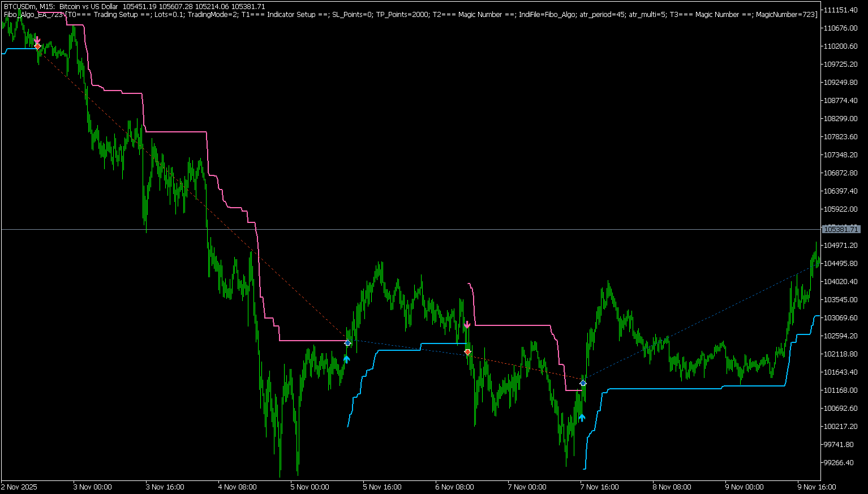Click the 103545.00 price scale label
The width and height of the screenshot is (868, 494).
[x=841, y=299]
